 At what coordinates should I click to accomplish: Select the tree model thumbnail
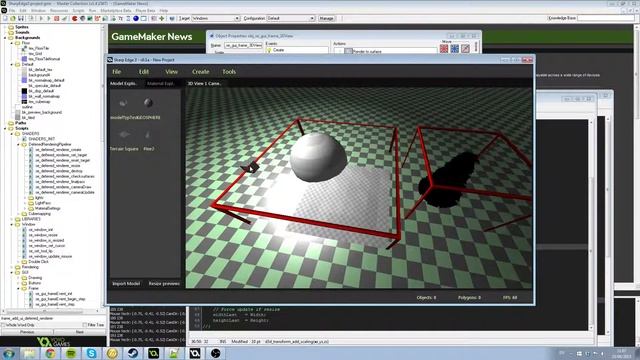click(x=148, y=134)
